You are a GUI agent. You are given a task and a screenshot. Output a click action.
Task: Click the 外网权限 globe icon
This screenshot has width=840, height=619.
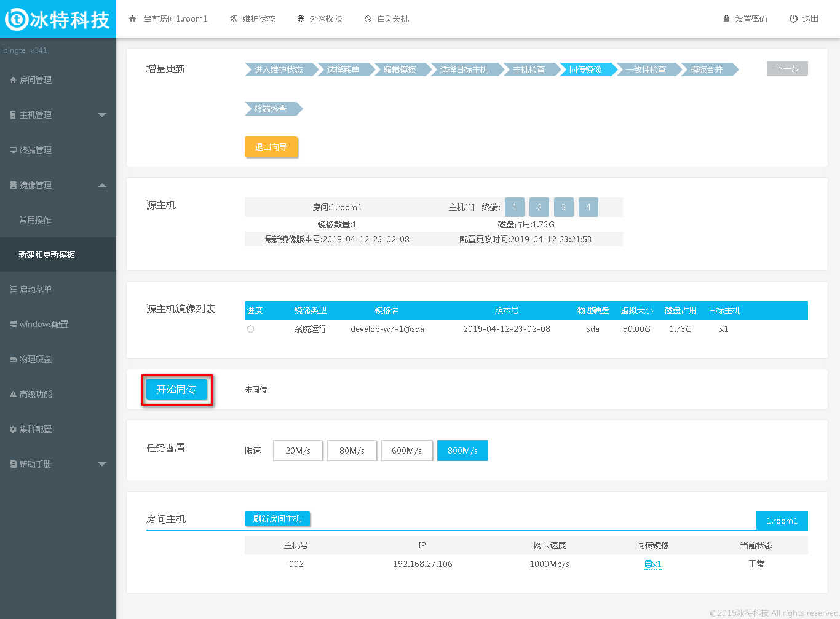(x=301, y=19)
